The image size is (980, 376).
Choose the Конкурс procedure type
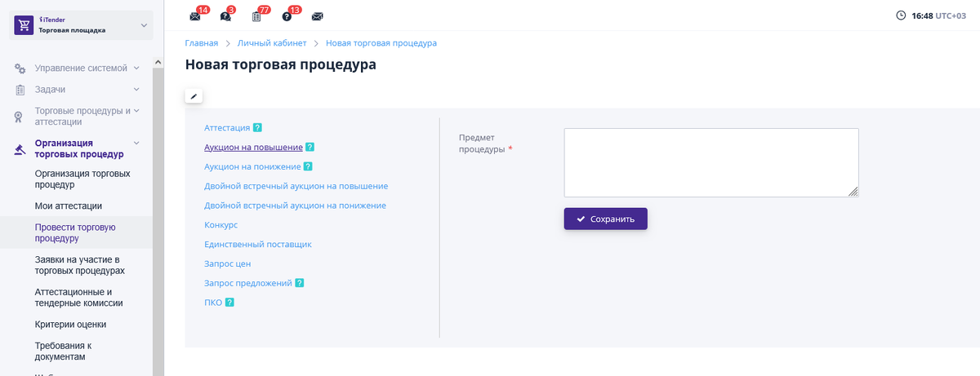(x=220, y=224)
